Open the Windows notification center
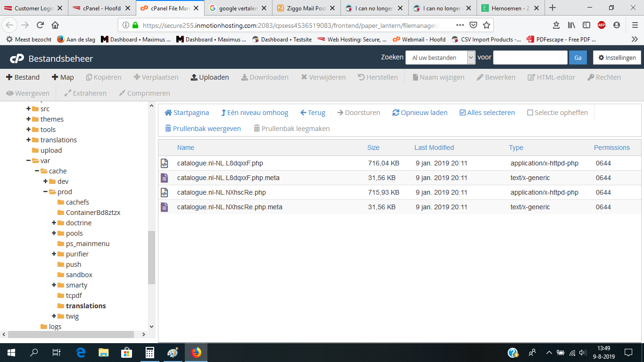Screen dimensions: 644x362 tap(628, 353)
